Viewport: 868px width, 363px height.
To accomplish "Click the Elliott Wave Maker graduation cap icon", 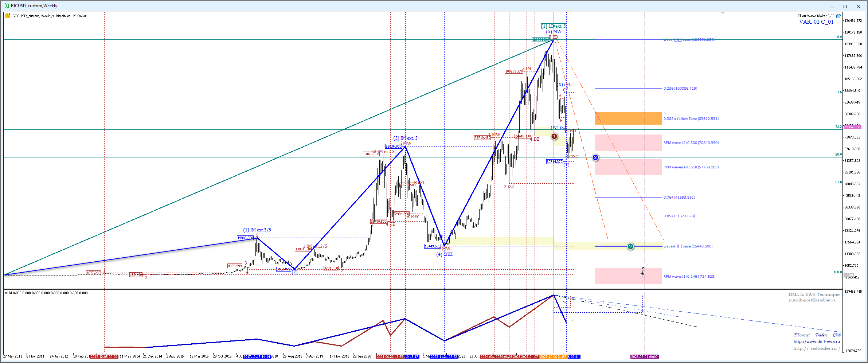I will [838, 16].
